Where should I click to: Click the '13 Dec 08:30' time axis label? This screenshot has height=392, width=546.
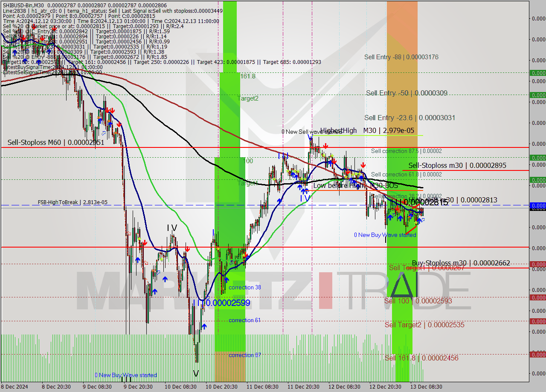(426, 387)
